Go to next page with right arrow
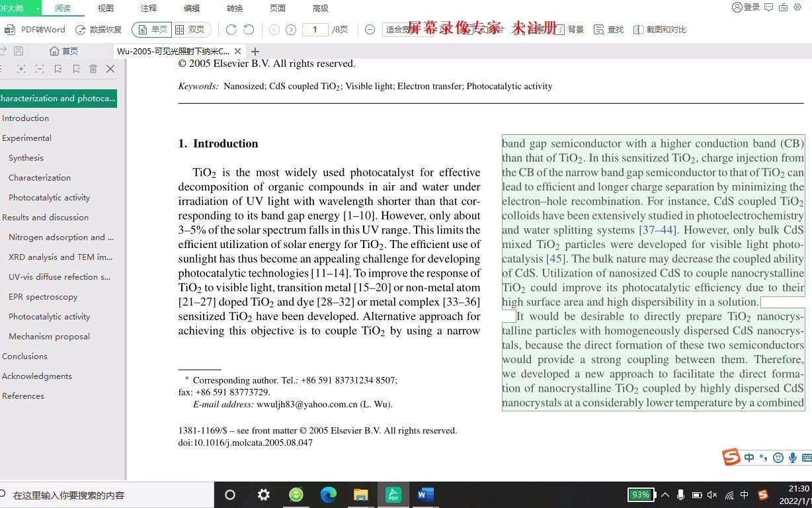Viewport: 812px width, 508px height. [x=291, y=29]
